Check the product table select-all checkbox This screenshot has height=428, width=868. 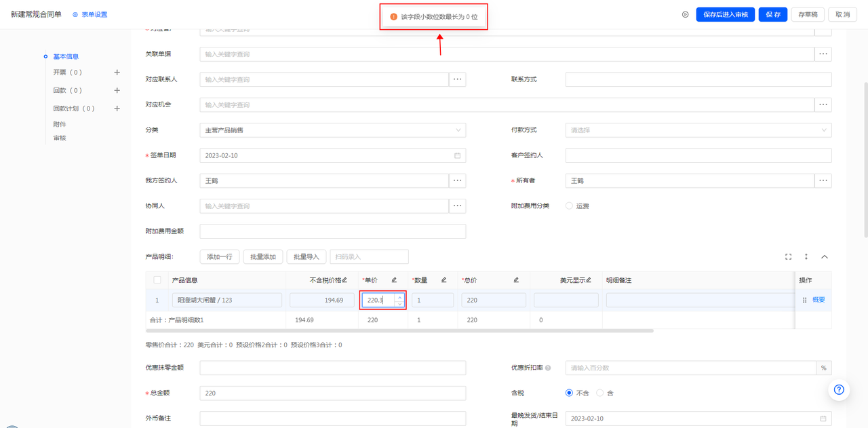click(x=157, y=280)
